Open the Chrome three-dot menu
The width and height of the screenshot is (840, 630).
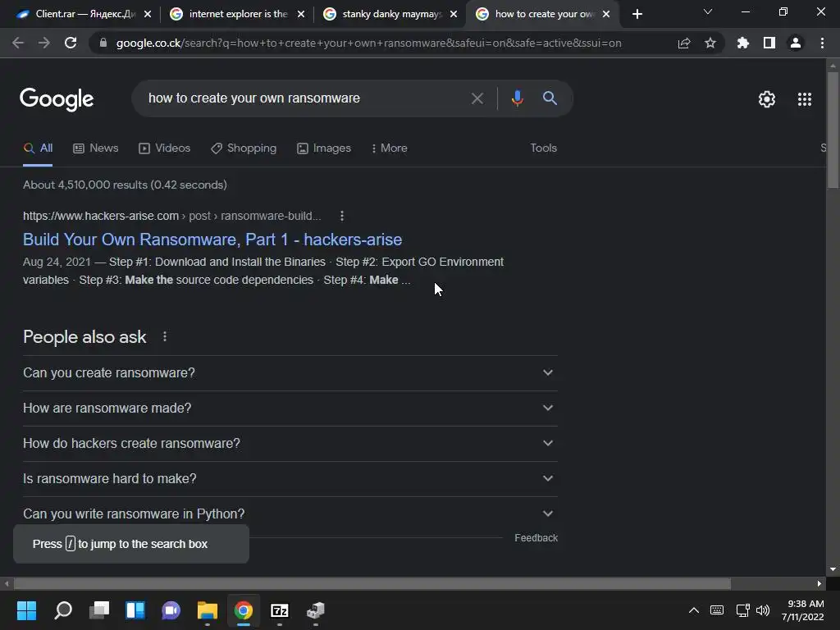(822, 43)
